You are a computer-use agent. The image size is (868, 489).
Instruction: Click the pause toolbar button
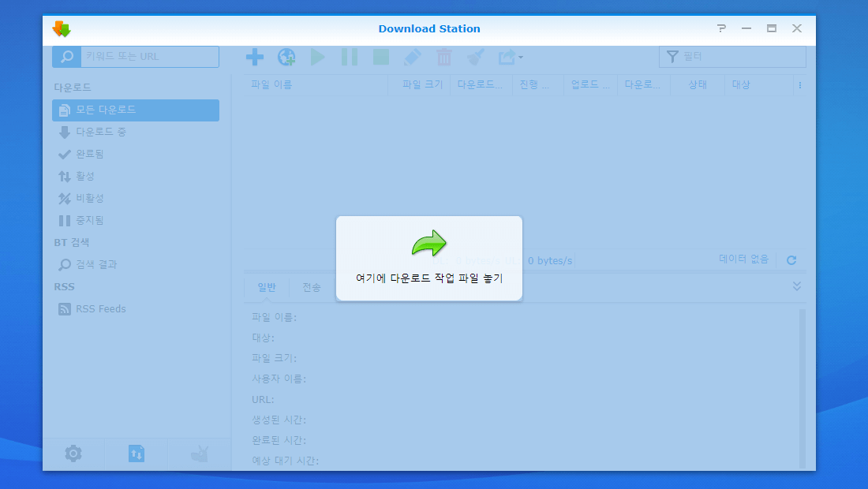[x=350, y=57]
